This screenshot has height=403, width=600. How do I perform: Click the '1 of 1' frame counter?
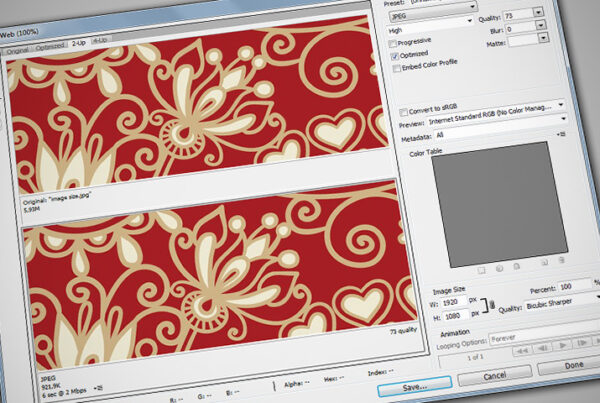tap(475, 357)
